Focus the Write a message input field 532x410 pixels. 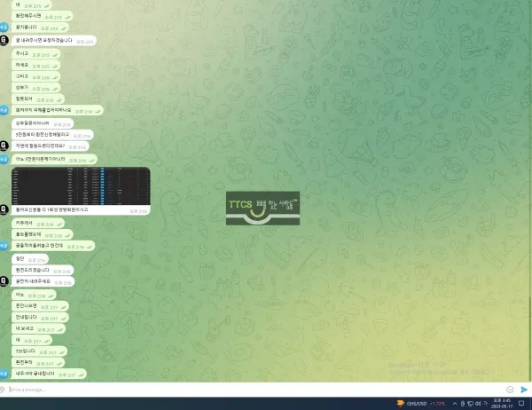click(254, 390)
